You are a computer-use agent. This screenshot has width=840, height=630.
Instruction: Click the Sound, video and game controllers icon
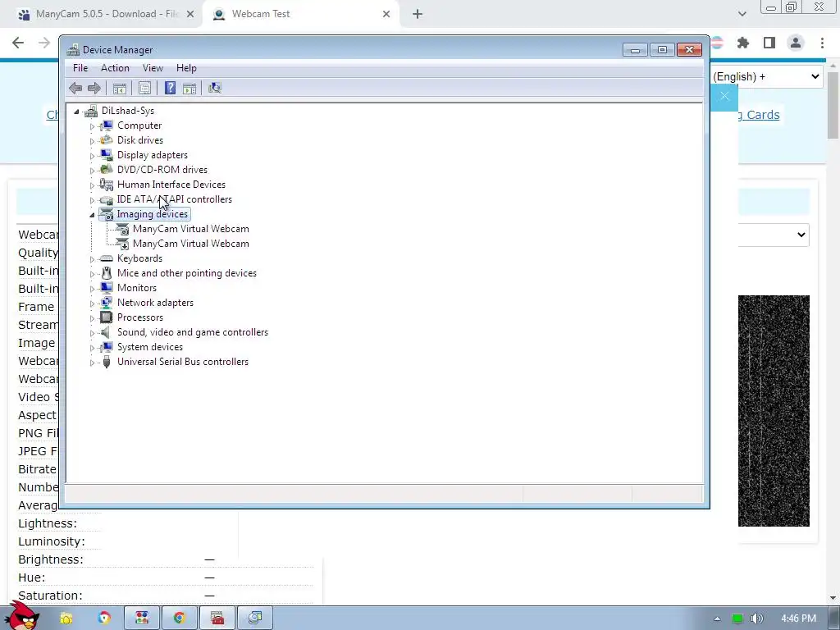107,332
